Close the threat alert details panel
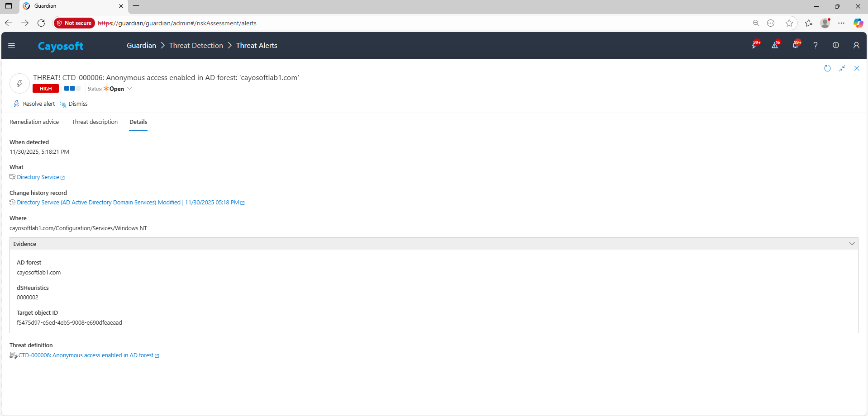Viewport: 868px width, 416px height. (x=857, y=68)
